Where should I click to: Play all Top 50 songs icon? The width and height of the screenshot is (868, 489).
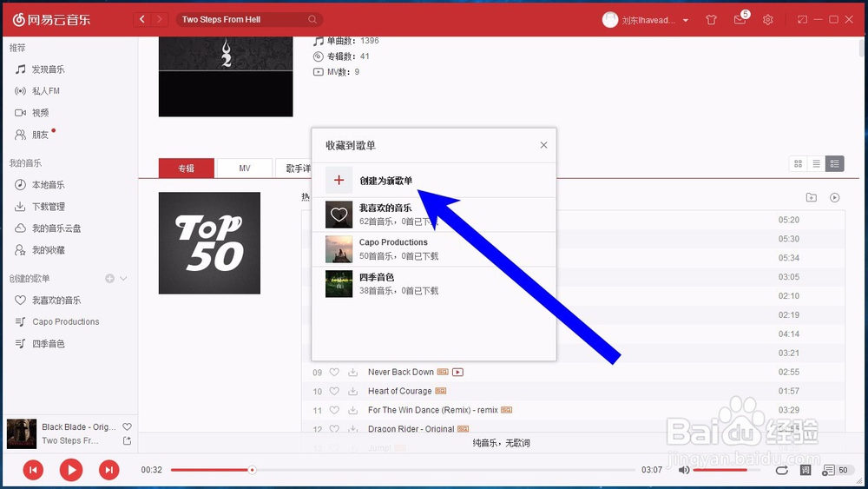coord(835,198)
